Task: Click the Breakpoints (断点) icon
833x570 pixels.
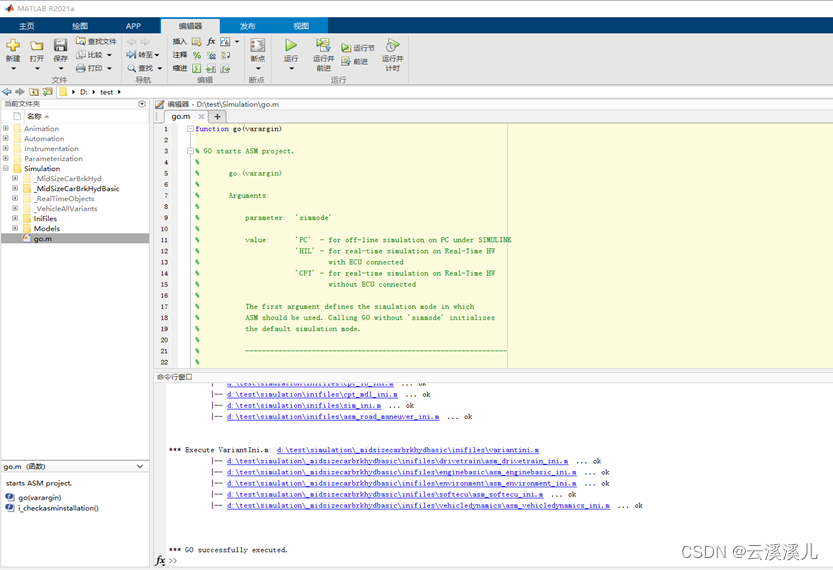Action: [x=258, y=46]
